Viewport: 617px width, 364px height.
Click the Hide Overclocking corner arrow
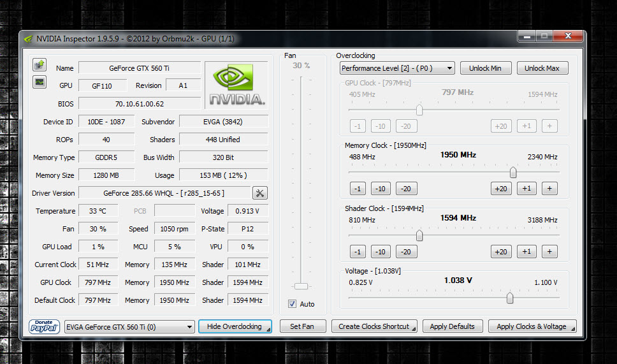point(268,330)
